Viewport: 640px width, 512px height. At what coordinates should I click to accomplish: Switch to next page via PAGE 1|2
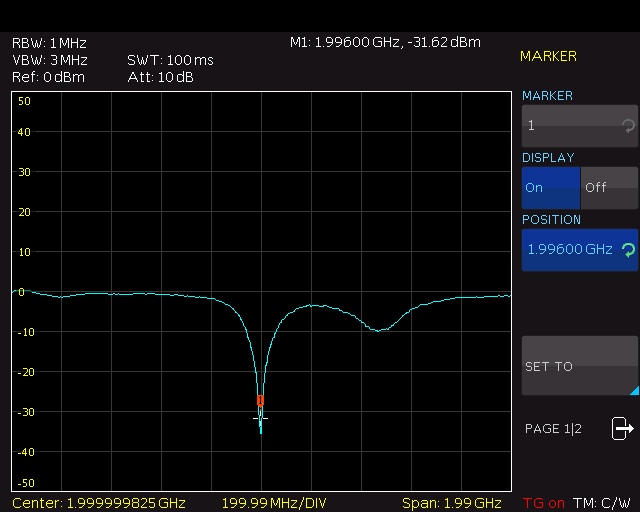pyautogui.click(x=553, y=429)
